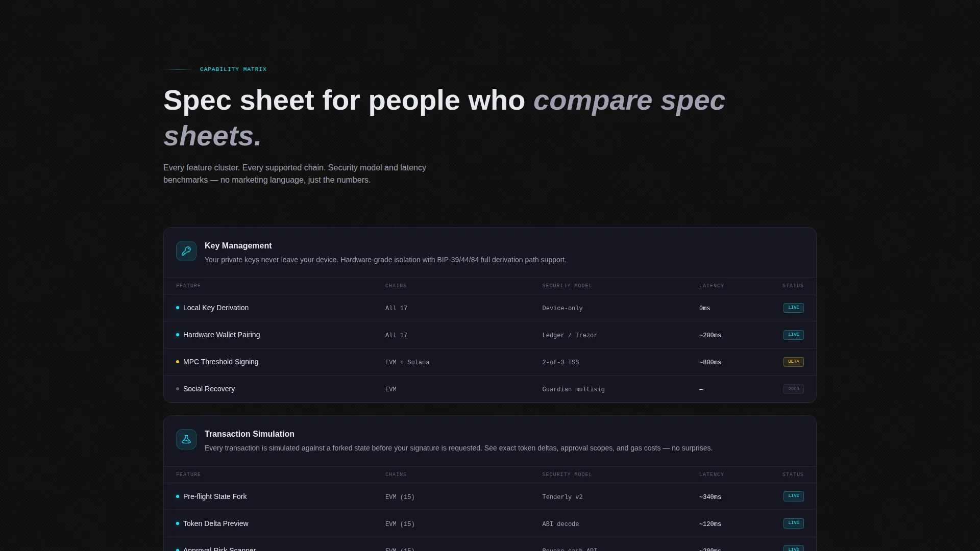Click the 'Device-only' security model cell
This screenshot has width=980, height=551.
[562, 308]
